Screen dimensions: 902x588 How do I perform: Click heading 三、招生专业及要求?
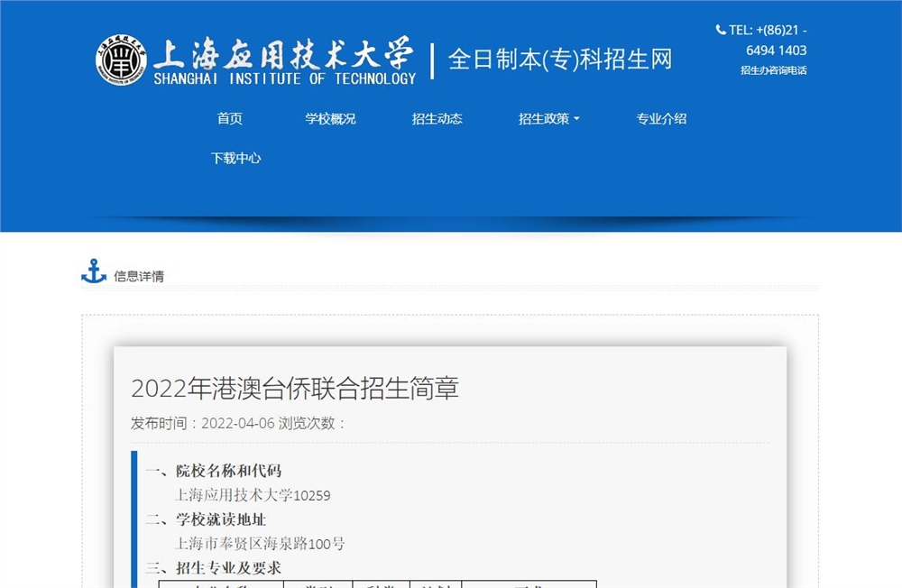[214, 568]
